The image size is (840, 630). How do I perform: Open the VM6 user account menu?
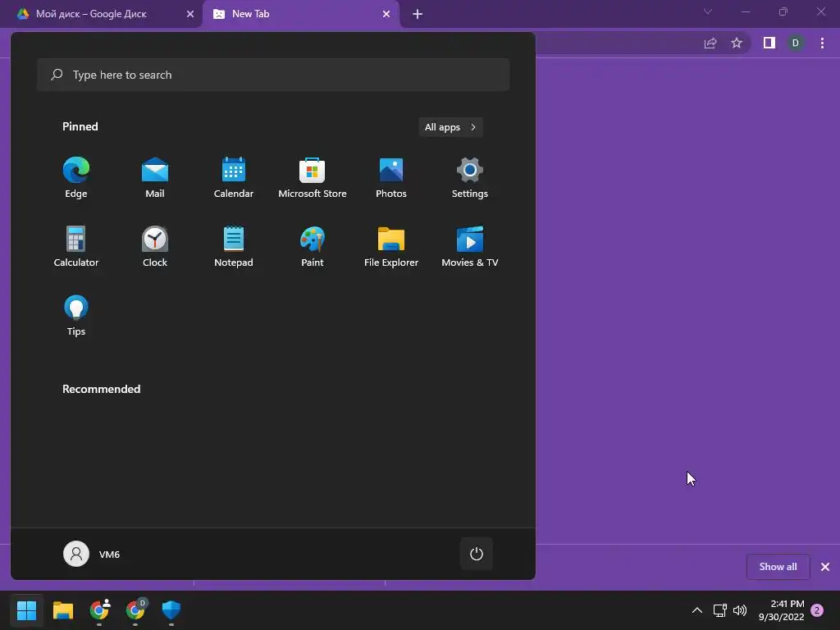click(92, 554)
